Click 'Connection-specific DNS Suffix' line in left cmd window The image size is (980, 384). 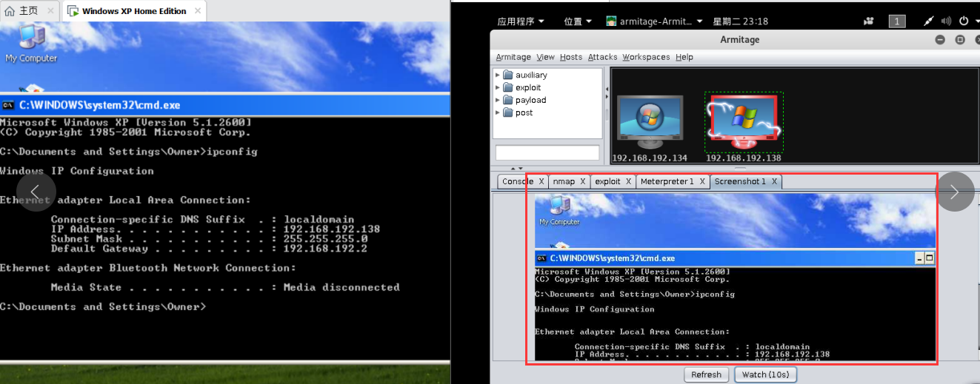tap(202, 220)
